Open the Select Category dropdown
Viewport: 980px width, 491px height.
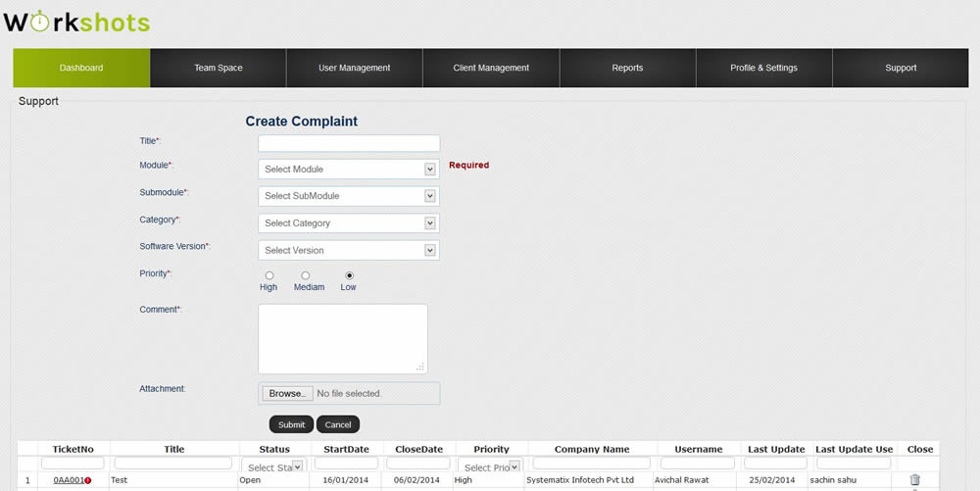click(x=348, y=223)
